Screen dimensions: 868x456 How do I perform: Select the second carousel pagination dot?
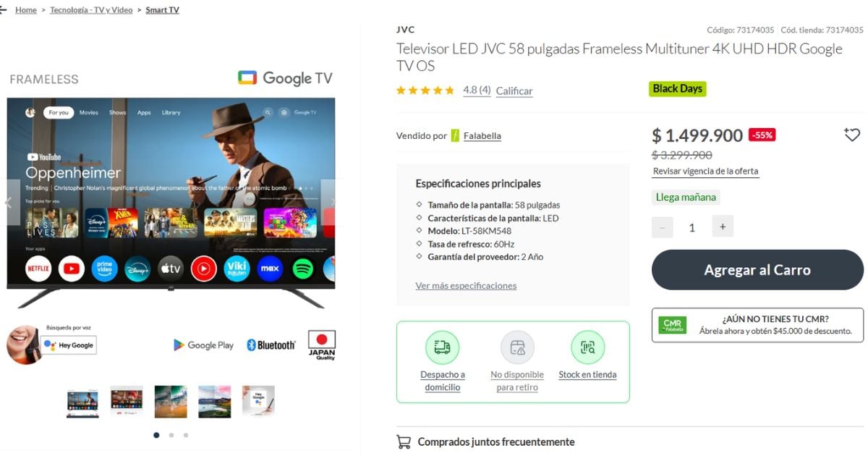(171, 435)
